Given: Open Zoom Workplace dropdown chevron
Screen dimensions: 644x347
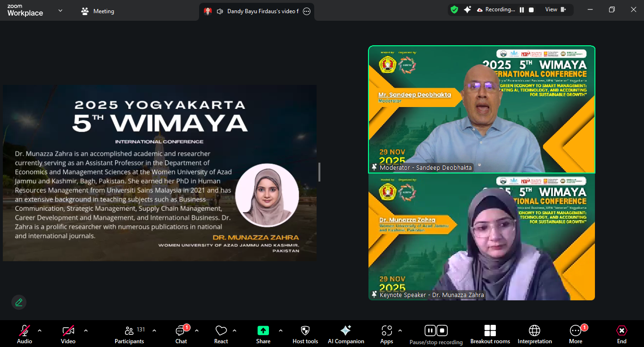Looking at the screenshot, I should pos(60,10).
